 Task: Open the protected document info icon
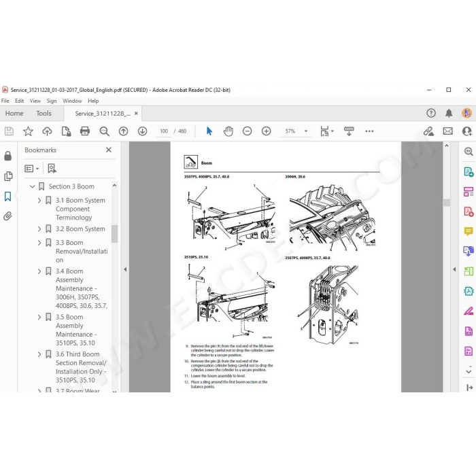66,131
